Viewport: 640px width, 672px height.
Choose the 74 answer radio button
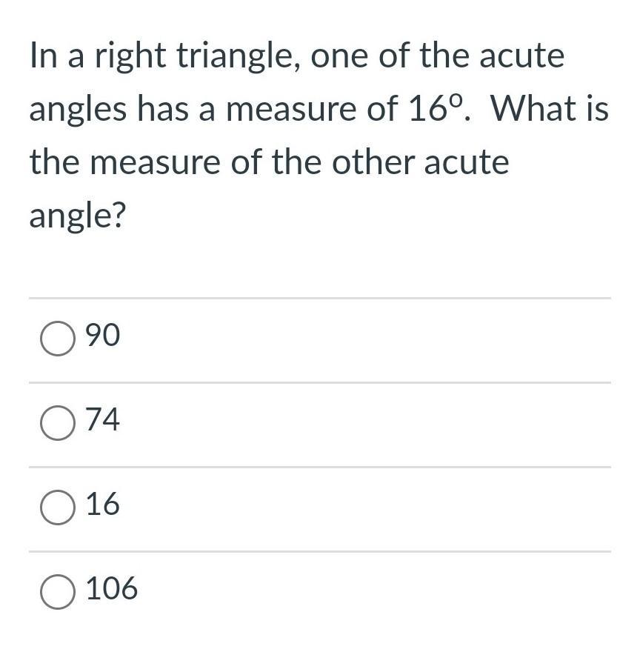click(58, 423)
